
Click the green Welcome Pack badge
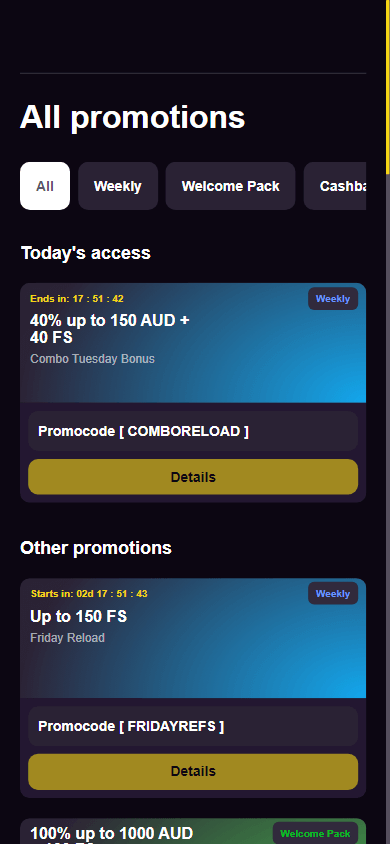tap(315, 833)
